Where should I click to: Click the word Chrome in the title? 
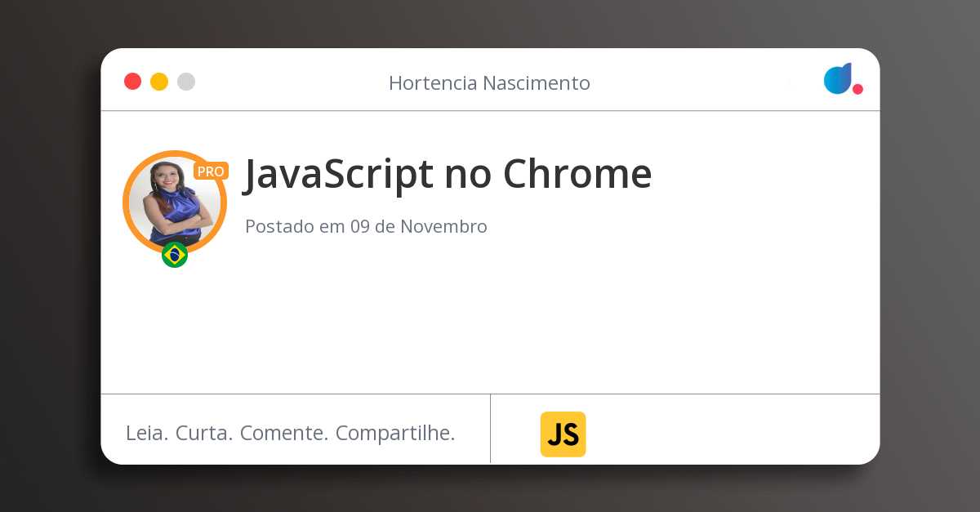coord(577,174)
